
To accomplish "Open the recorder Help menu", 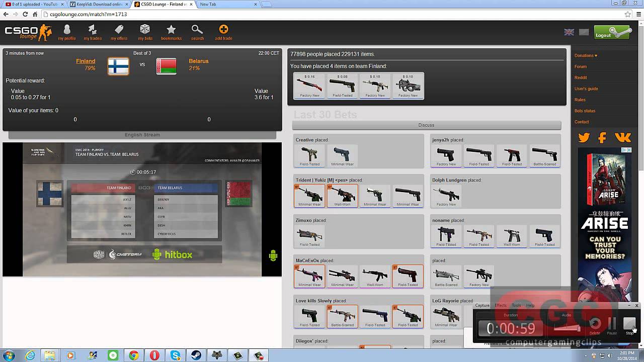I will (x=530, y=305).
